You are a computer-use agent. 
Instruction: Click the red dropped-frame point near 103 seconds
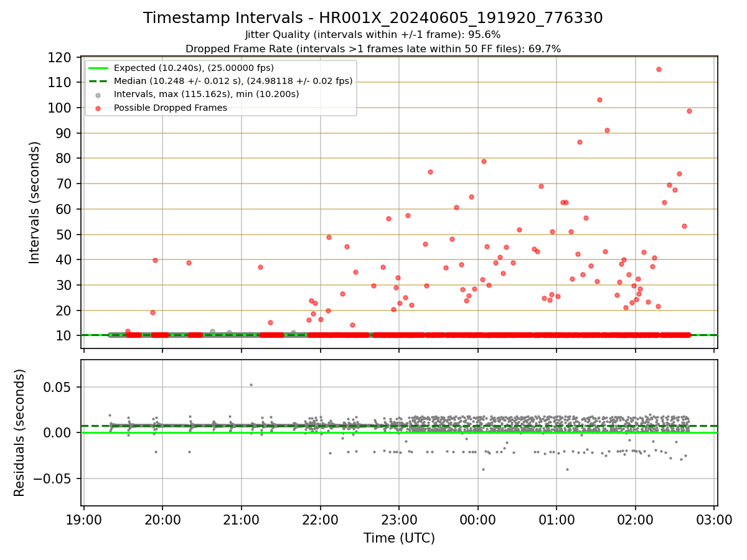point(599,100)
